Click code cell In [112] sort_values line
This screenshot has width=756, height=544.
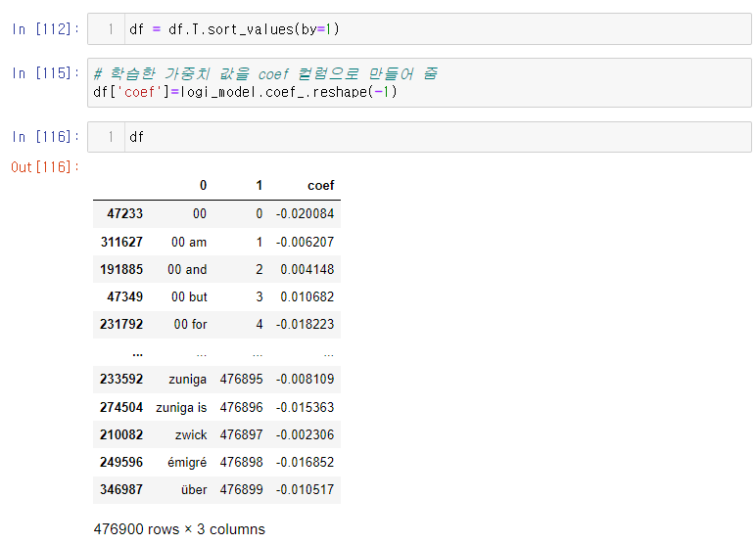tap(234, 29)
